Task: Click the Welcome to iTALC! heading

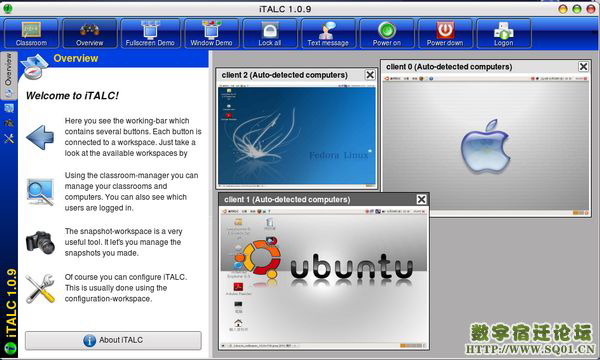Action: [72, 96]
